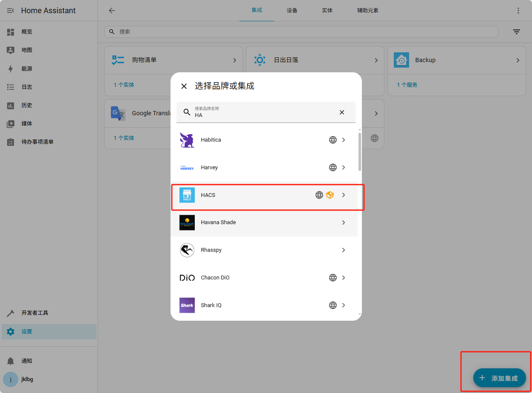532x393 pixels.
Task: Switch to the 实体 tab
Action: tap(327, 10)
